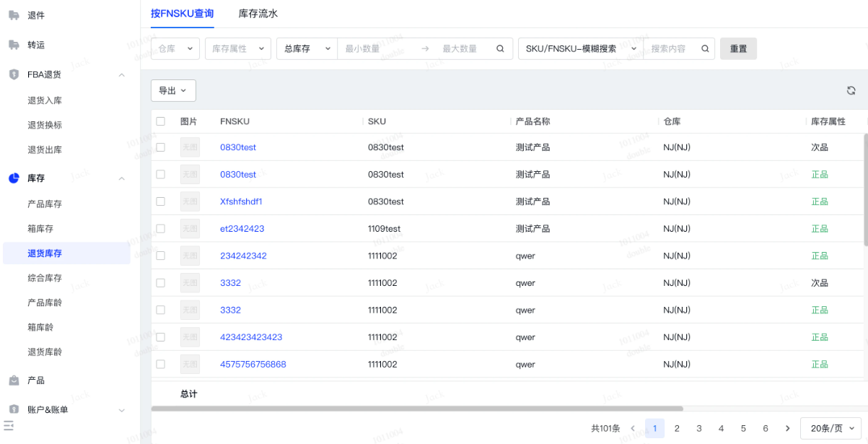Select the checkbox for row 4575756756868

[x=161, y=365]
